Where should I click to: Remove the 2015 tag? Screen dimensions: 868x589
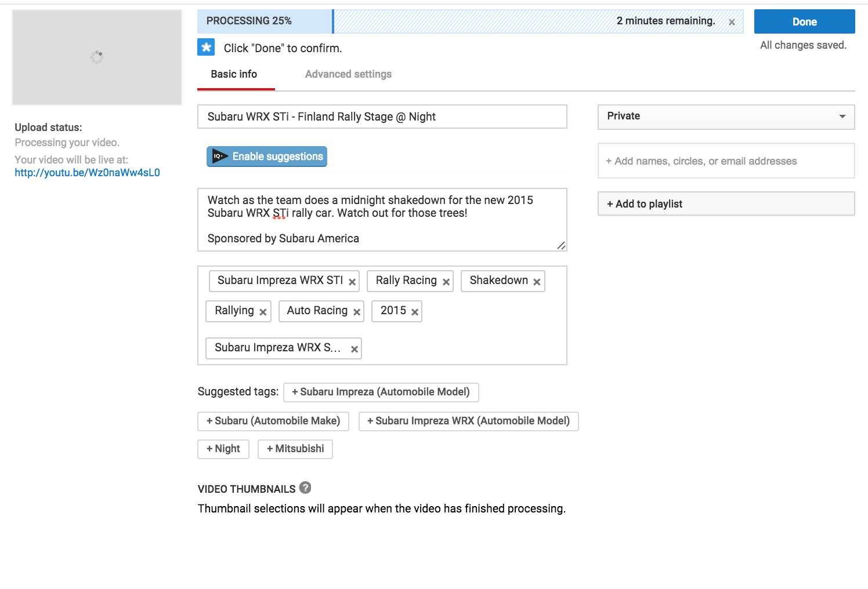(415, 312)
